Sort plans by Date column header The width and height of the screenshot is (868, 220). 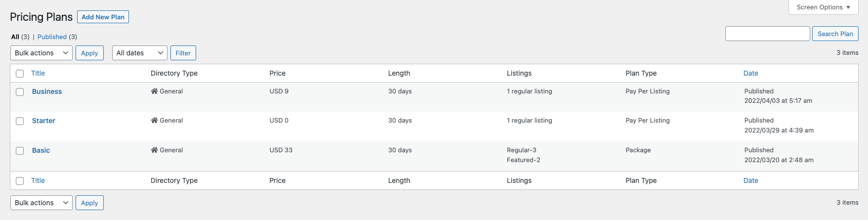tap(750, 73)
